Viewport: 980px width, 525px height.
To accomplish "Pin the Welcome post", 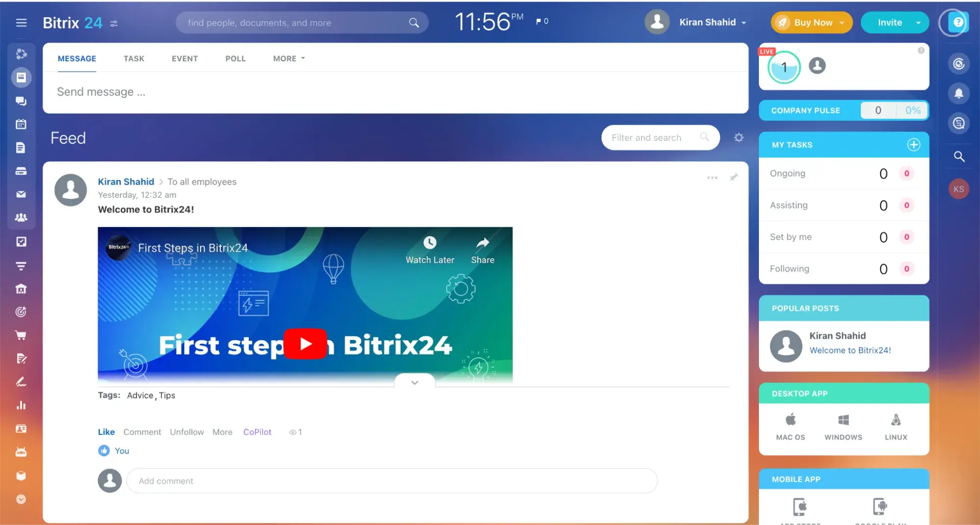I will (734, 177).
